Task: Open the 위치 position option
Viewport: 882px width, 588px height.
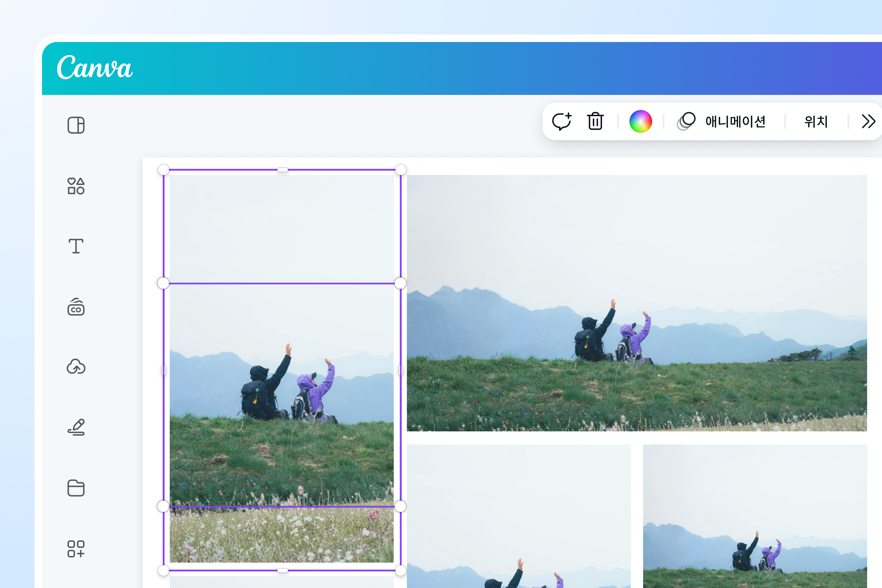Action: [816, 121]
